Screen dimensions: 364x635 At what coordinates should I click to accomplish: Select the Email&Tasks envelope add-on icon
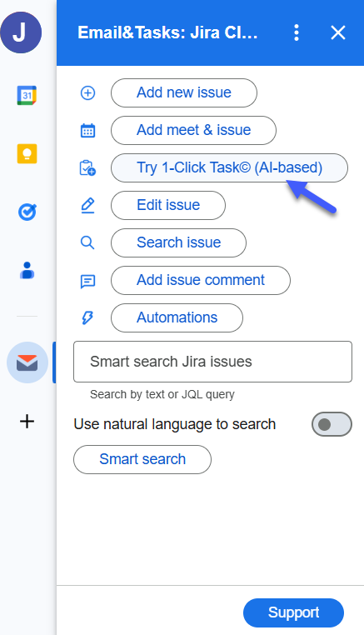pyautogui.click(x=27, y=362)
